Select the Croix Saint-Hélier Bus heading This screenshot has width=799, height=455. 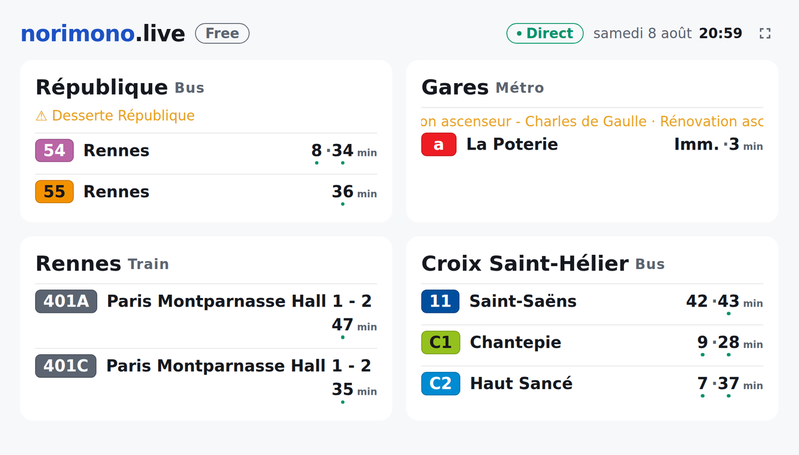(x=543, y=263)
